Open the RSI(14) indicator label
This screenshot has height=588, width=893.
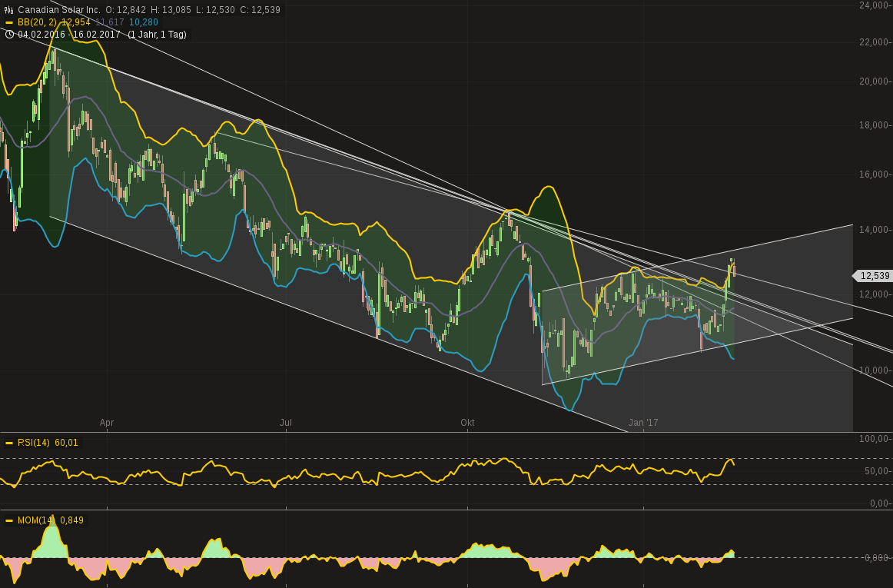33,443
